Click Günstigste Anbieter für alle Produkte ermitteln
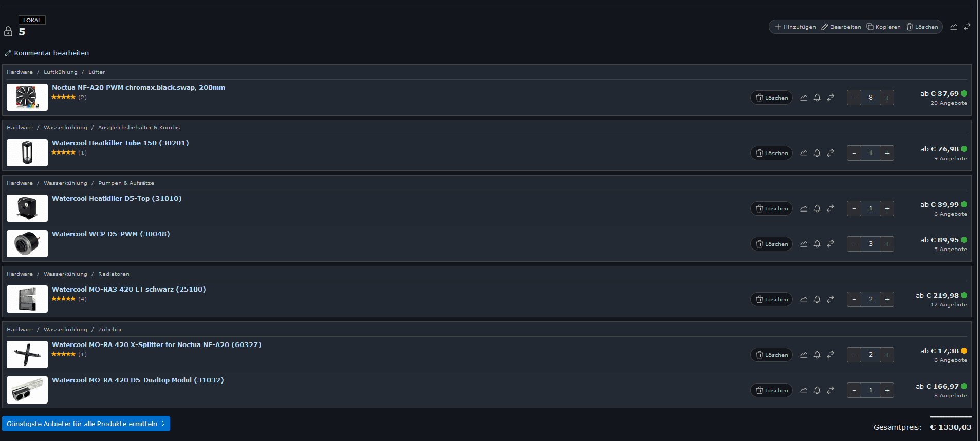This screenshot has width=980, height=441. [x=86, y=424]
